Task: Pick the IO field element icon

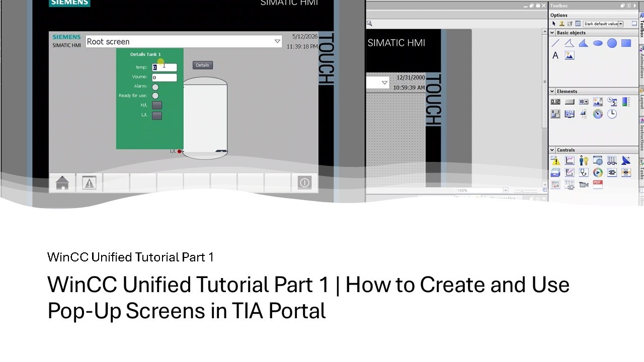Action: click(555, 102)
